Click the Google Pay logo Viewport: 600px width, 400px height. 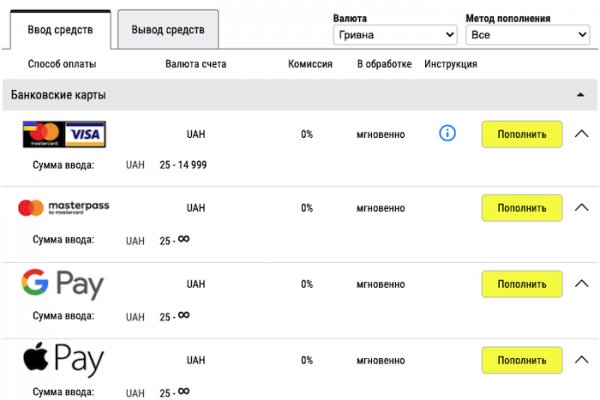pos(62,284)
